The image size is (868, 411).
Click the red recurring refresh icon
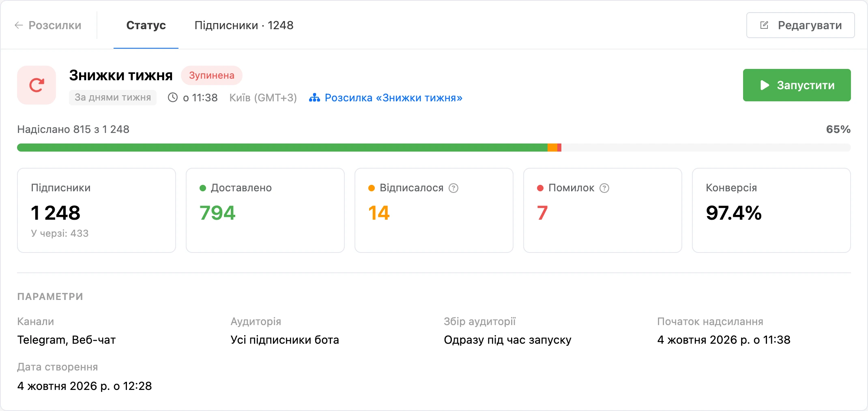click(37, 85)
